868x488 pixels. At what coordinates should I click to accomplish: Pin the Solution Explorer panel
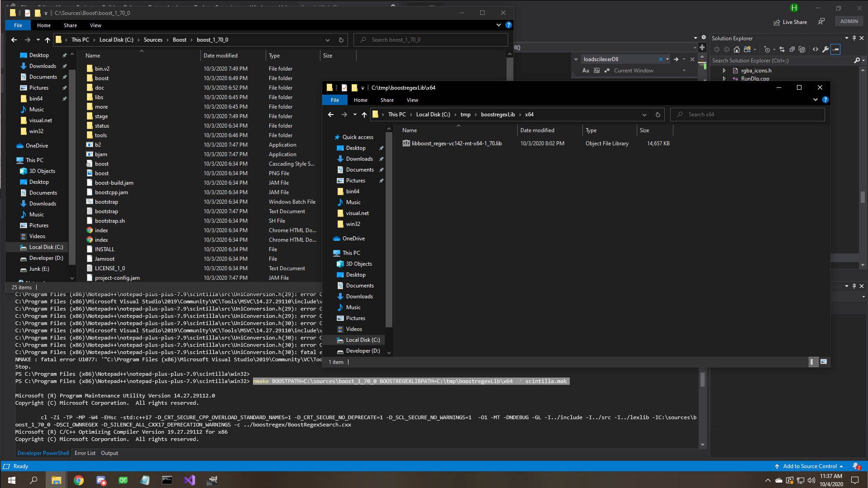(x=854, y=38)
